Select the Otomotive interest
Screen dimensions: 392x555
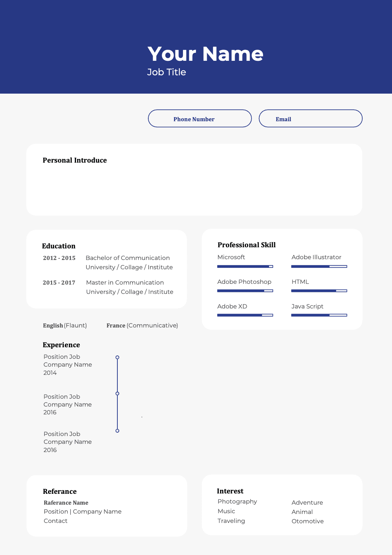307,521
